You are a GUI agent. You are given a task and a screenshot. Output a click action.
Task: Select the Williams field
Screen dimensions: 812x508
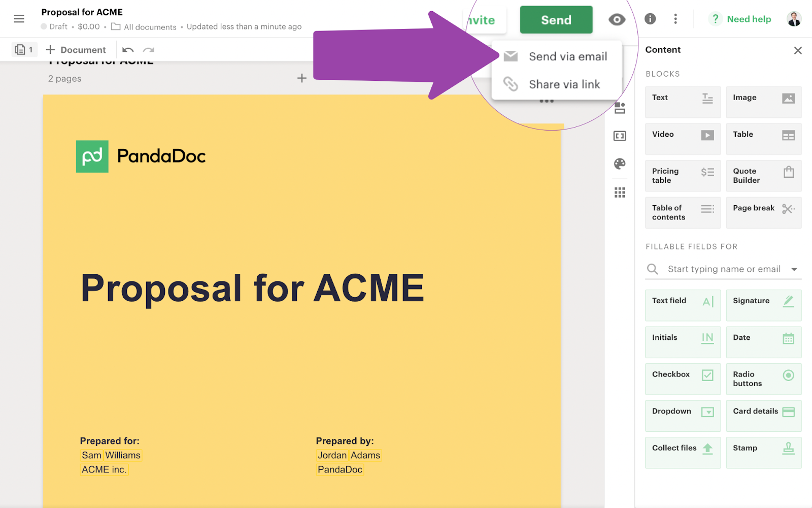(123, 455)
